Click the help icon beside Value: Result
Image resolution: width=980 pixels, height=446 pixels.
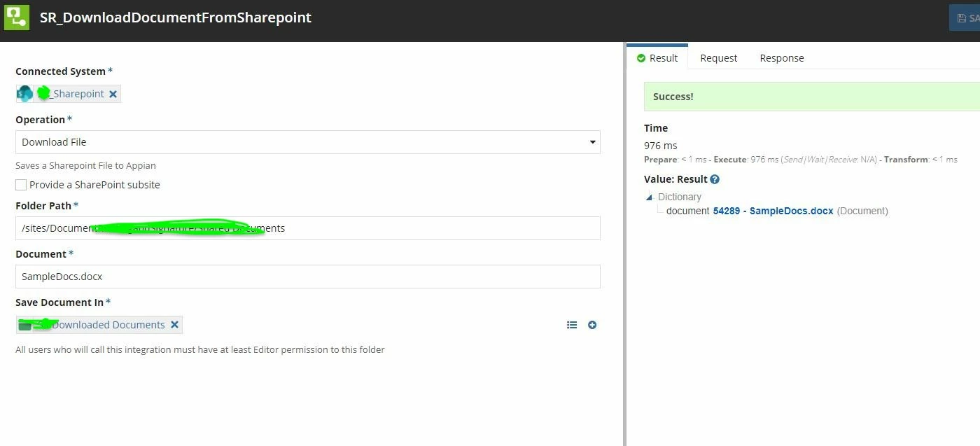715,179
